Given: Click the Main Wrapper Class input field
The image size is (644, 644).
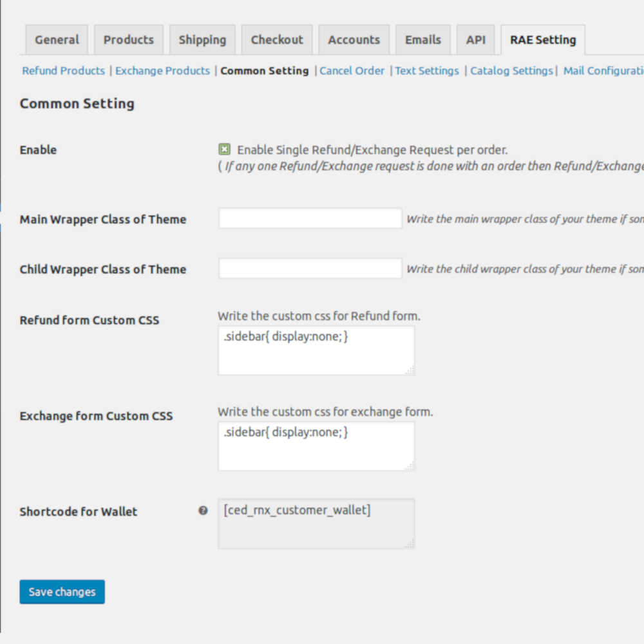Looking at the screenshot, I should click(x=310, y=218).
